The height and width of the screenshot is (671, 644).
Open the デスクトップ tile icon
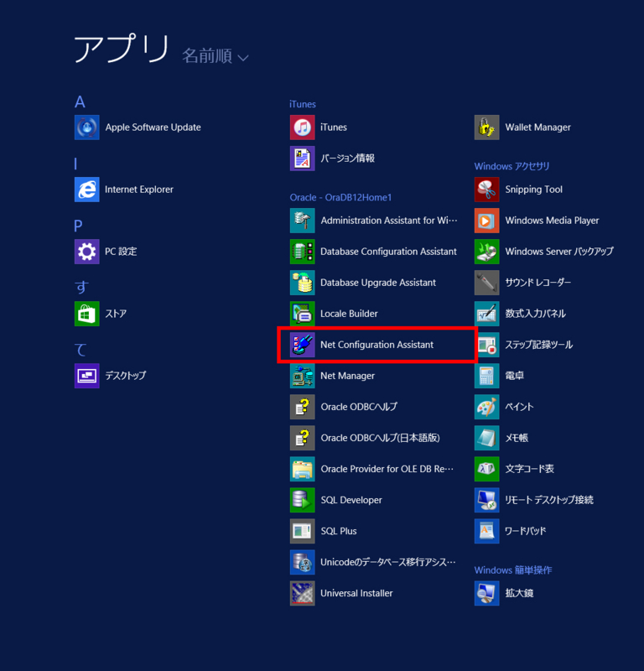87,376
